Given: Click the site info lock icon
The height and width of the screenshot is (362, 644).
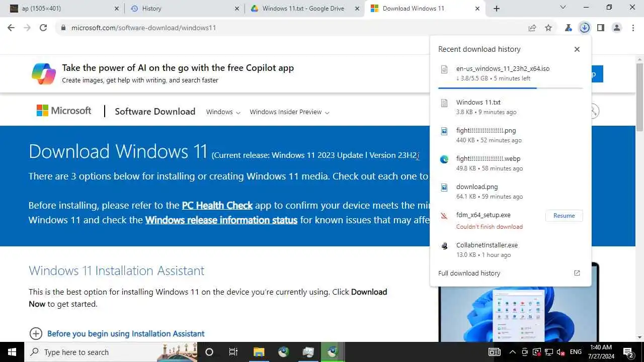Looking at the screenshot, I should [63, 28].
